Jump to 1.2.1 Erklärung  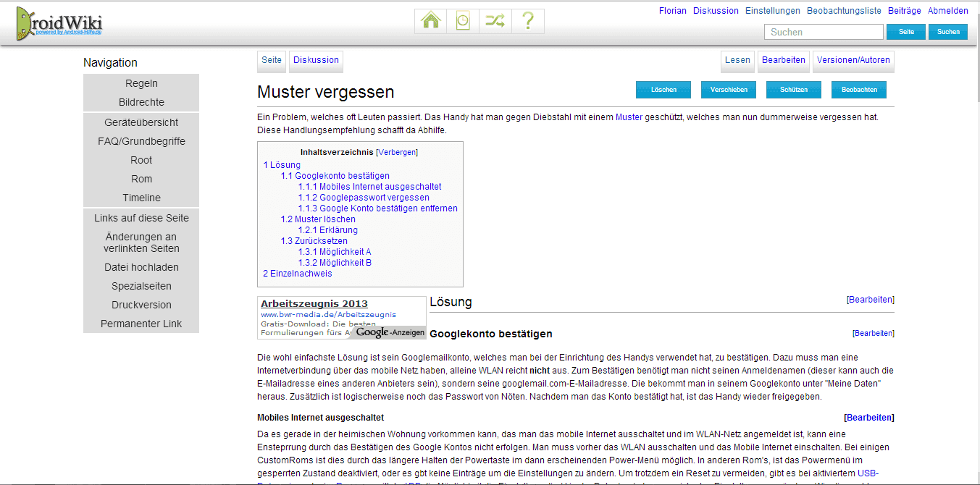pos(327,230)
